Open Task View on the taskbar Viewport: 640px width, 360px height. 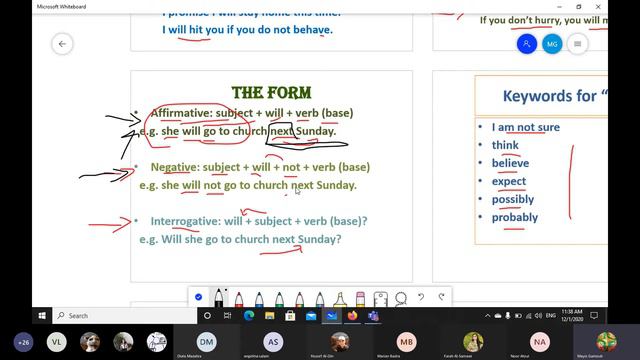(x=228, y=316)
